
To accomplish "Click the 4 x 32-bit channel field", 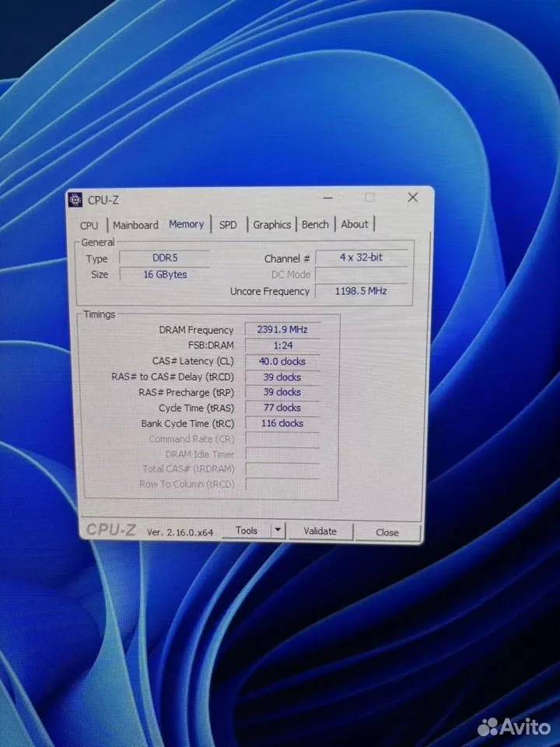I will (x=362, y=258).
